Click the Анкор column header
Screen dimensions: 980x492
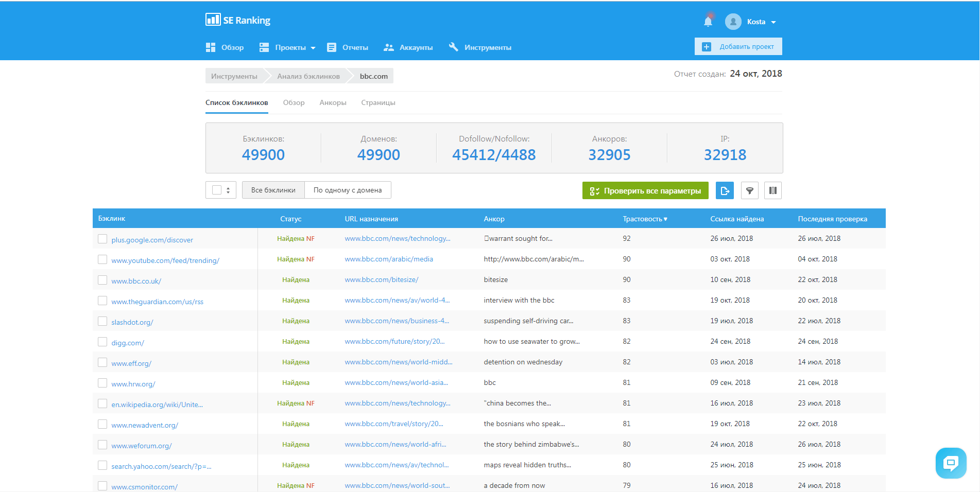coord(494,219)
